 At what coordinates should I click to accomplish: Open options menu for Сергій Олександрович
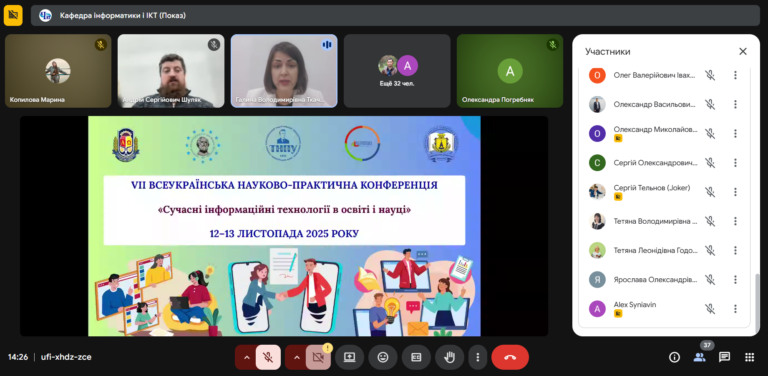coord(735,163)
